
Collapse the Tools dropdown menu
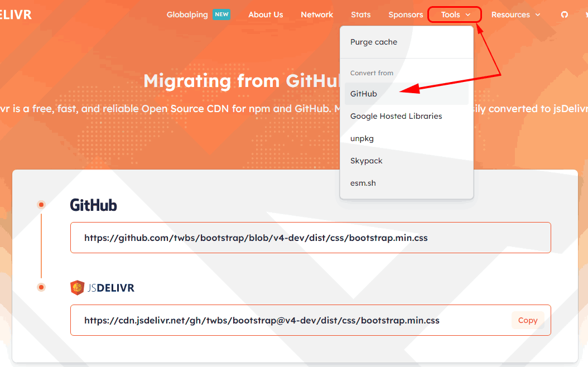click(455, 15)
